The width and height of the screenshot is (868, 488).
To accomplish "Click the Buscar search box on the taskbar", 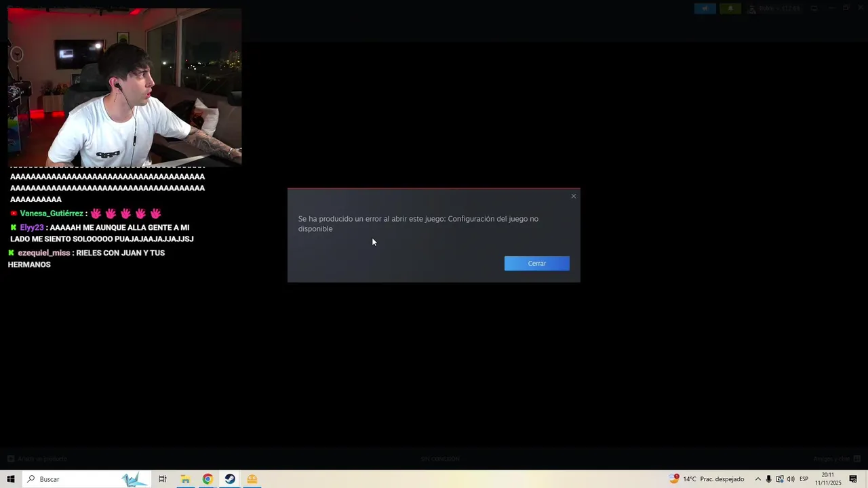I will 86,479.
